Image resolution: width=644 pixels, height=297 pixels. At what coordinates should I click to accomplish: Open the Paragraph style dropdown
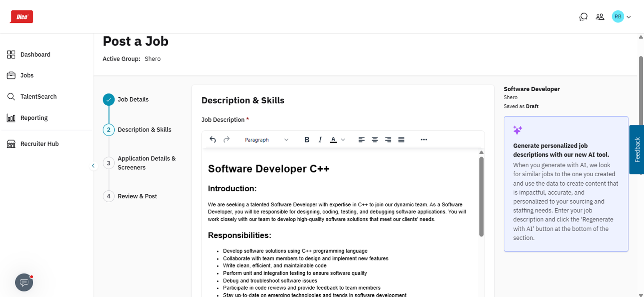click(x=266, y=140)
